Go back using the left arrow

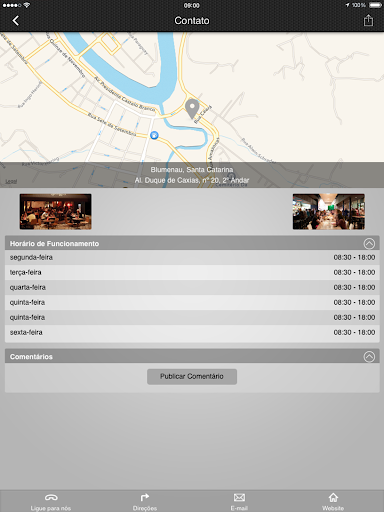[x=15, y=21]
